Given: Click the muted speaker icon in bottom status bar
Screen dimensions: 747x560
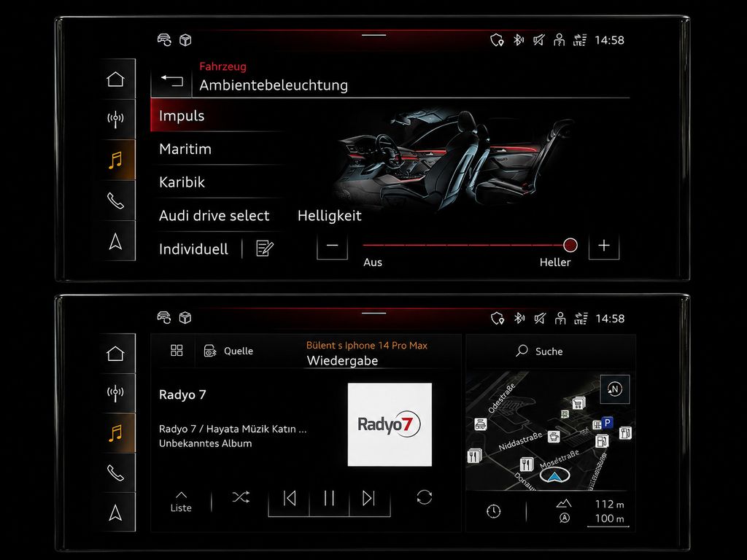Looking at the screenshot, I should pyautogui.click(x=539, y=318).
